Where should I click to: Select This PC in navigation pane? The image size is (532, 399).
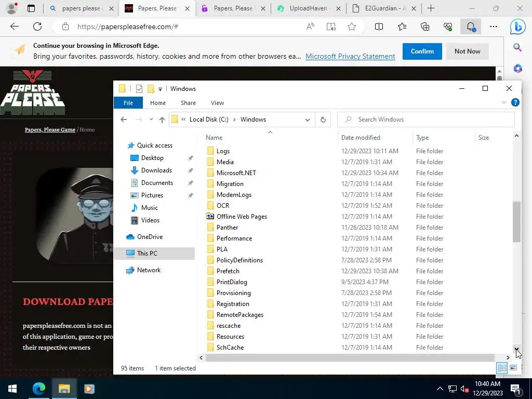(x=147, y=254)
